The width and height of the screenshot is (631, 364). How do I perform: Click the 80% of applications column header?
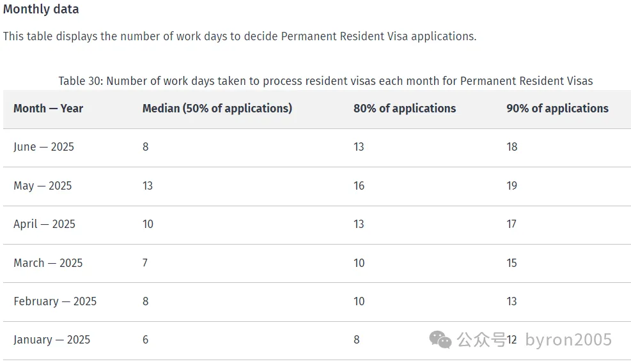(405, 109)
